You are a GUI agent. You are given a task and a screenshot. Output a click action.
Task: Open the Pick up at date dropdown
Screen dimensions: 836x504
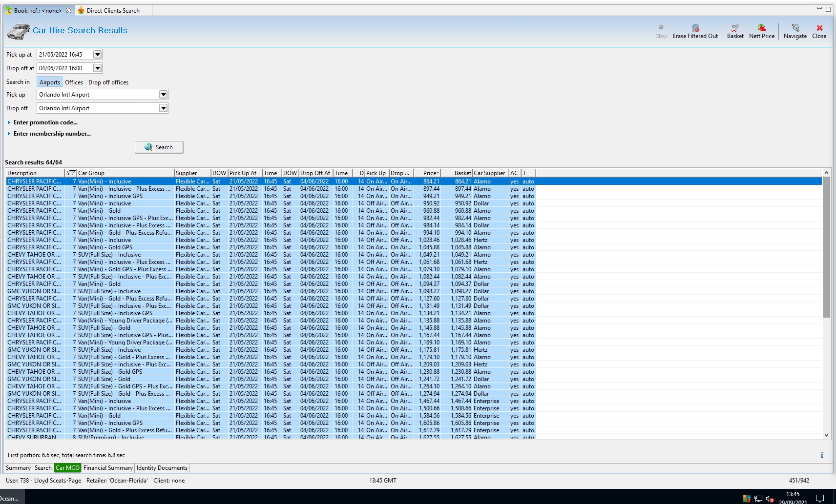[98, 55]
